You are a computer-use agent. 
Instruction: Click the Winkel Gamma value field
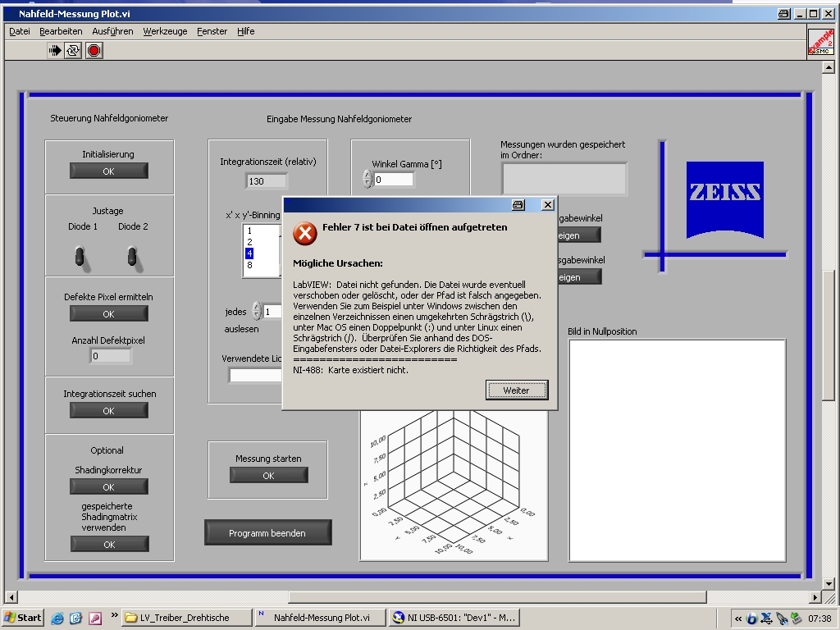point(393,180)
